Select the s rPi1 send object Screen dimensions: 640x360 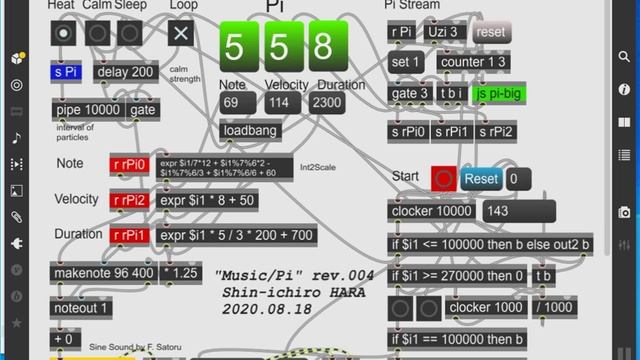[452, 132]
